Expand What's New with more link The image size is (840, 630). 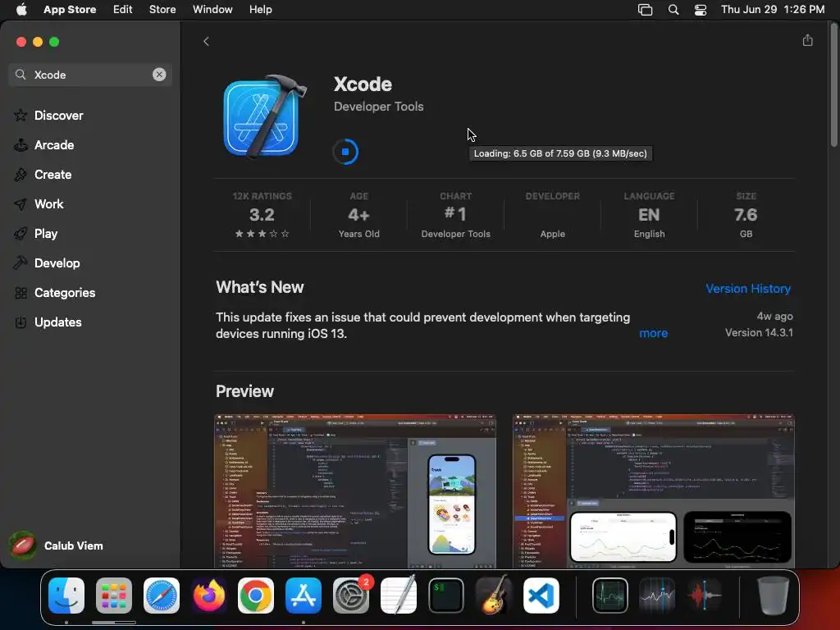[x=654, y=333]
